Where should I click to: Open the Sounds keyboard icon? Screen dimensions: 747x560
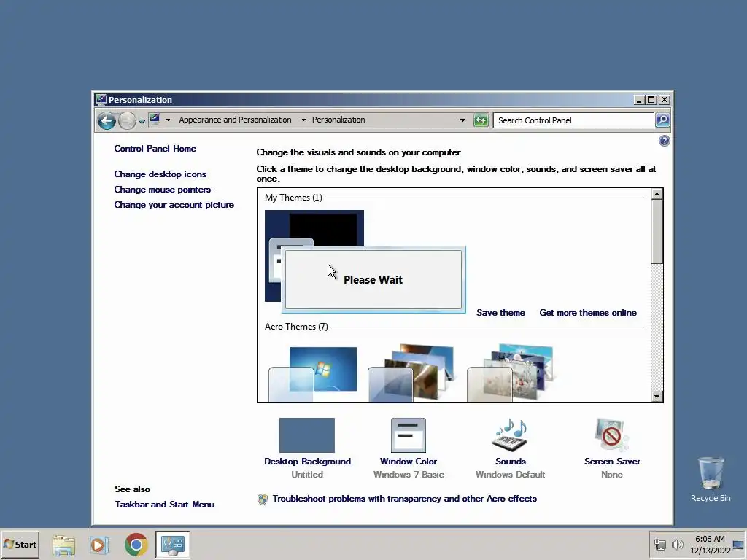510,435
